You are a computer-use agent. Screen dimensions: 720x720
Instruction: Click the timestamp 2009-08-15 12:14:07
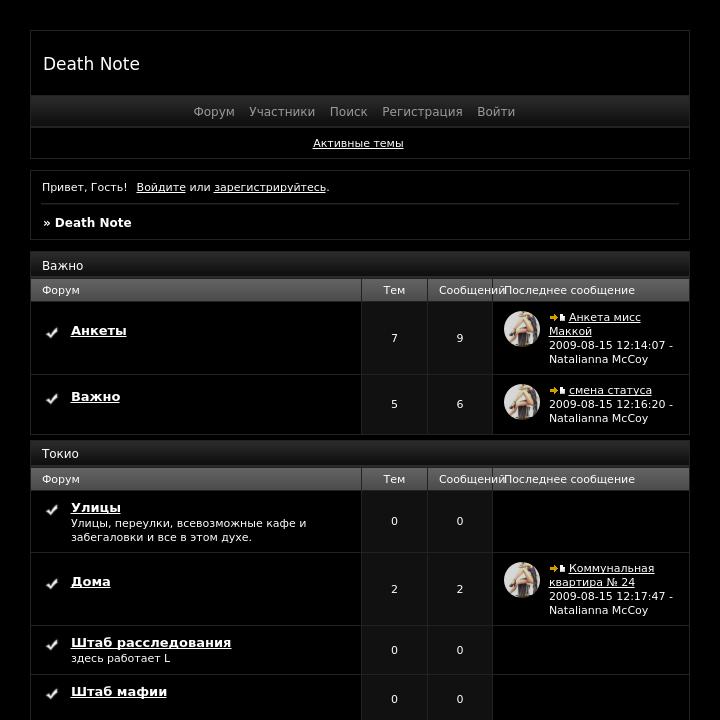(x=607, y=345)
